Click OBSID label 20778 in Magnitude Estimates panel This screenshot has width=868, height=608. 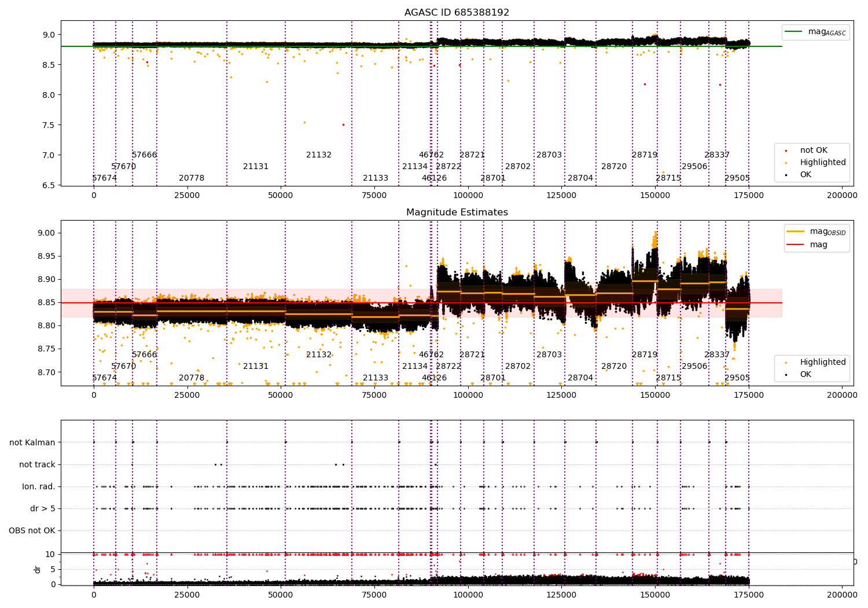pos(192,378)
